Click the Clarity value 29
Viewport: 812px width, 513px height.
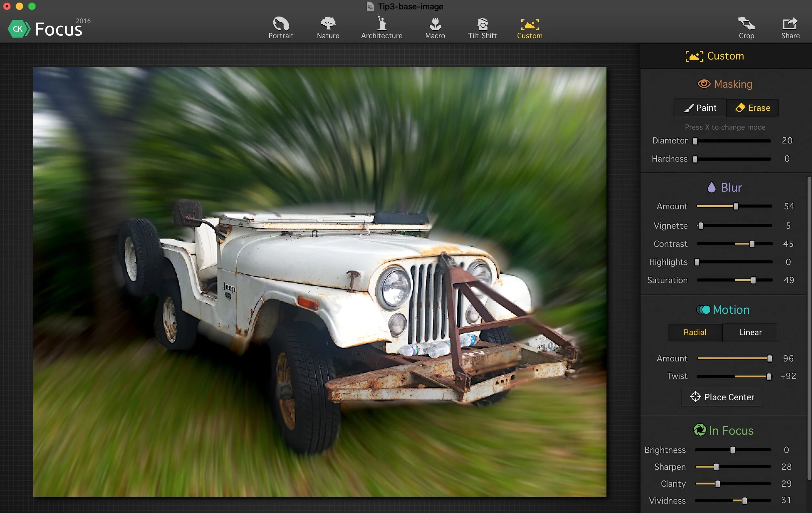[x=786, y=483]
